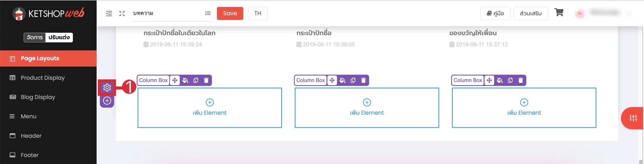
Task: Click paint bucket icon on second Column Box
Action: click(342, 80)
